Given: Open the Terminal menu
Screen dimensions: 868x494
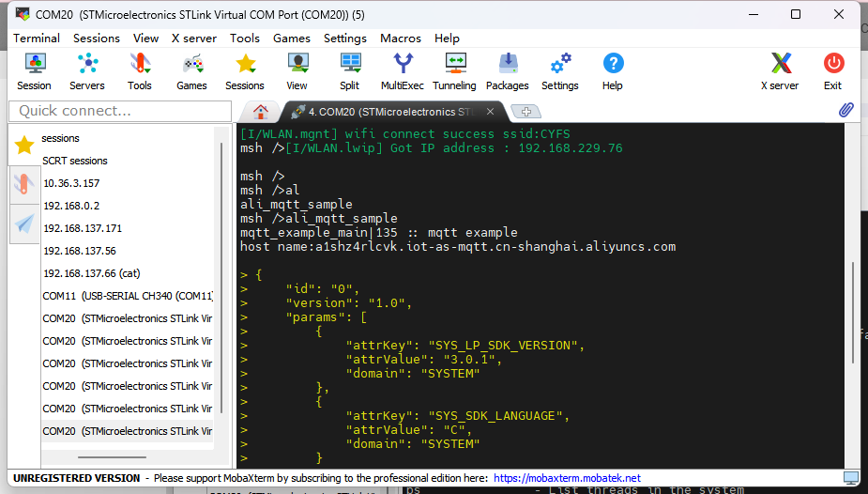Looking at the screenshot, I should click(x=37, y=39).
